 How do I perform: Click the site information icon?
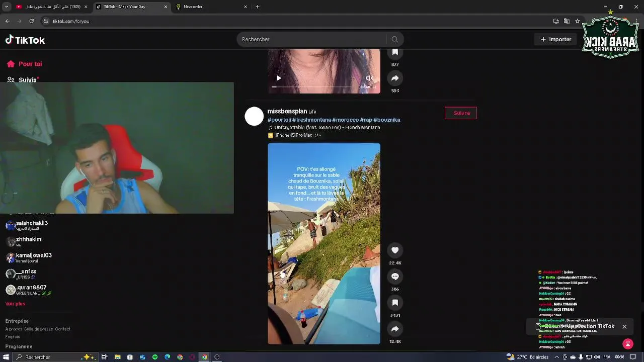click(46, 21)
